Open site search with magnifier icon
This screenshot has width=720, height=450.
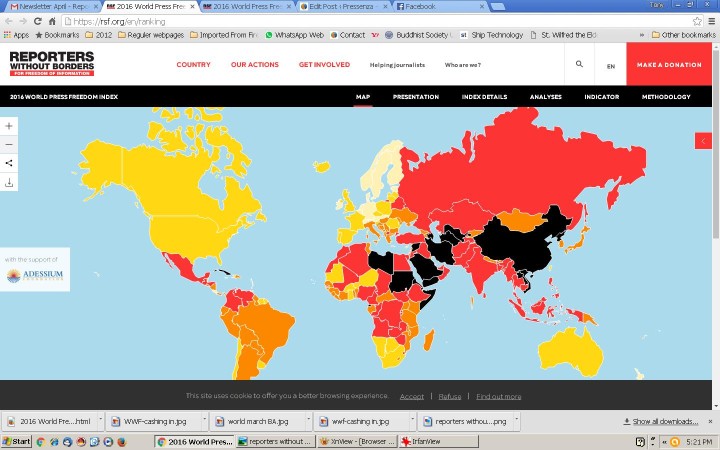[x=579, y=65]
